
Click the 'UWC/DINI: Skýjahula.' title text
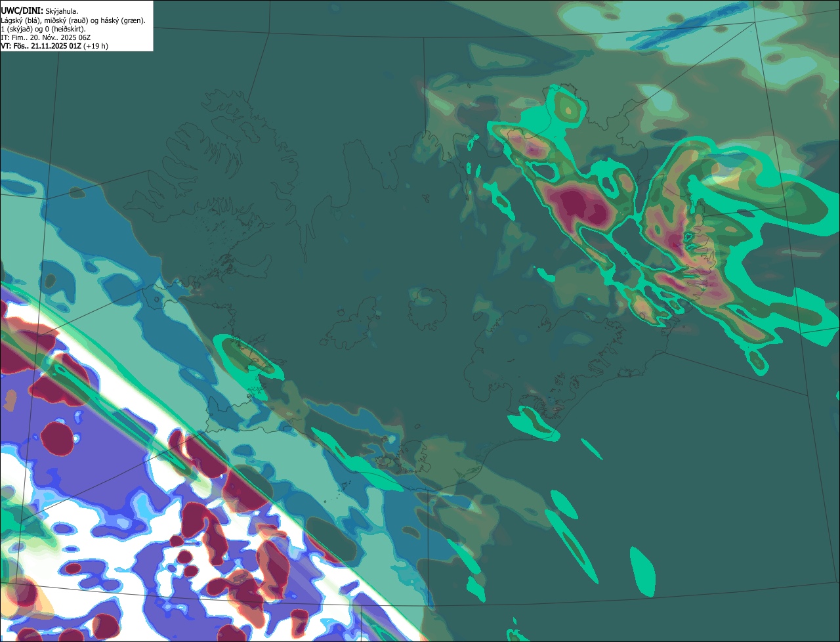tap(39, 11)
